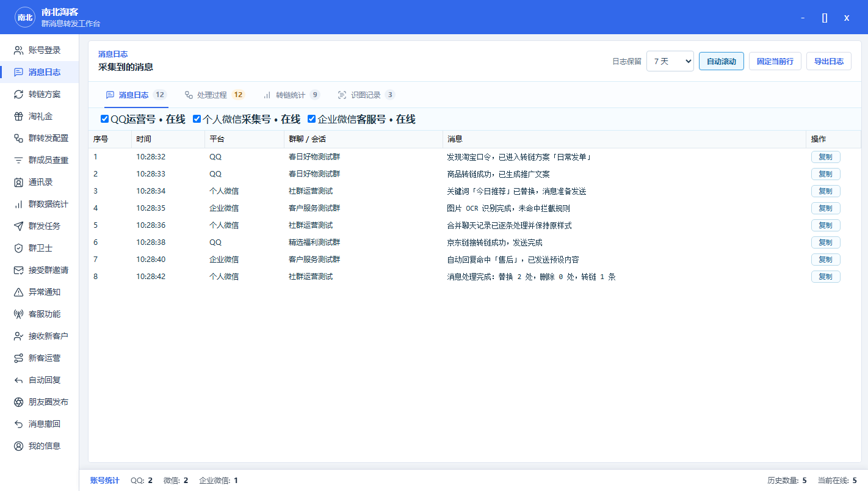Click the 时间 column header
The width and height of the screenshot is (868, 491).
(168, 139)
